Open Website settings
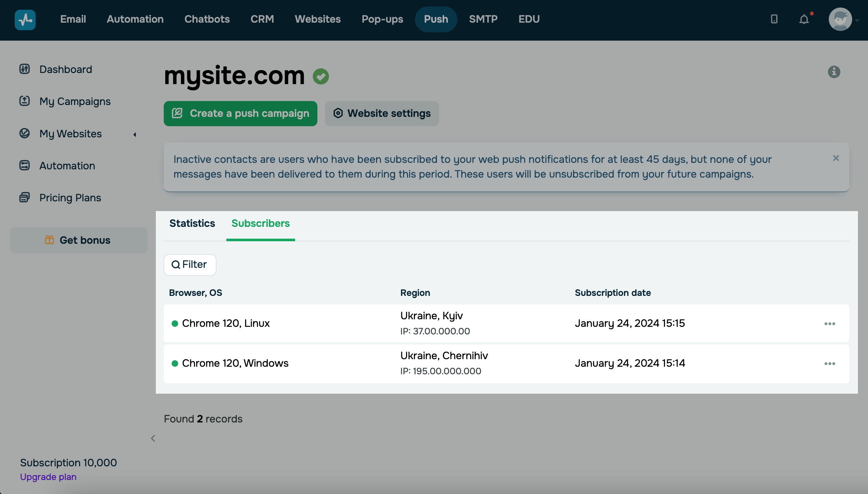The height and width of the screenshot is (494, 868). click(382, 114)
